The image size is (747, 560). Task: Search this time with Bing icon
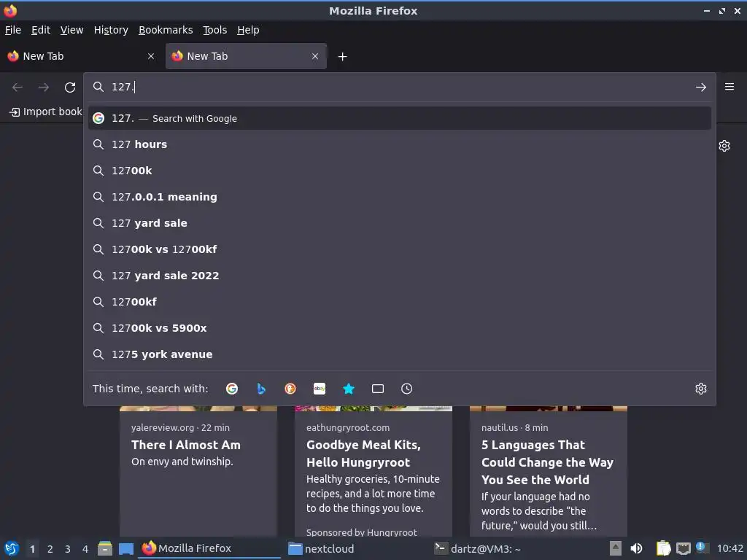(261, 389)
